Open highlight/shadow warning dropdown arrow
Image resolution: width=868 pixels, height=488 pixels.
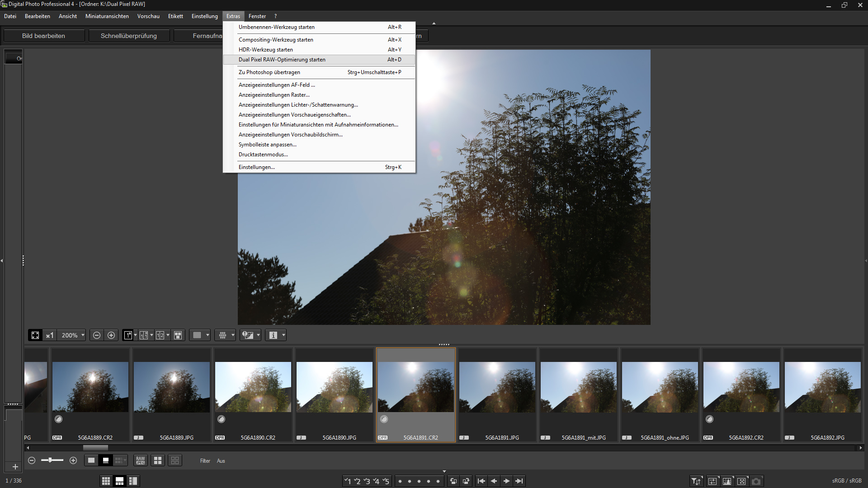tap(258, 335)
